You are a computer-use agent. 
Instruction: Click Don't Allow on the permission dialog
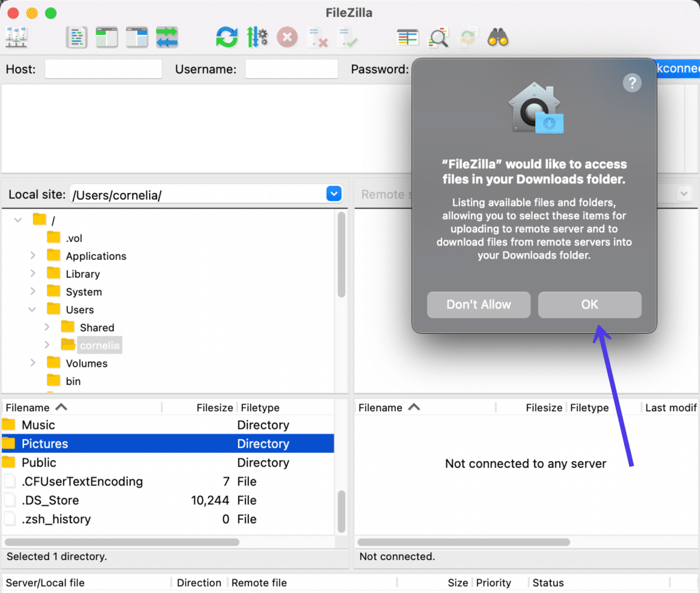tap(479, 304)
